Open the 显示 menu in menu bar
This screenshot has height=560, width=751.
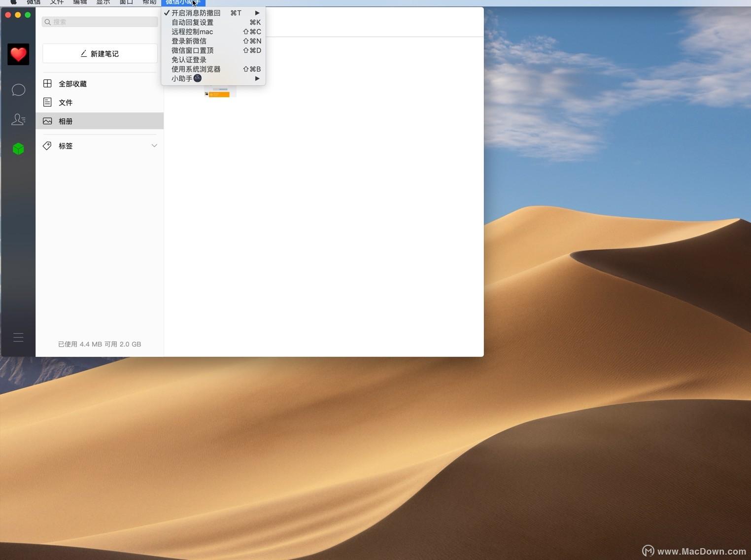tap(103, 2)
